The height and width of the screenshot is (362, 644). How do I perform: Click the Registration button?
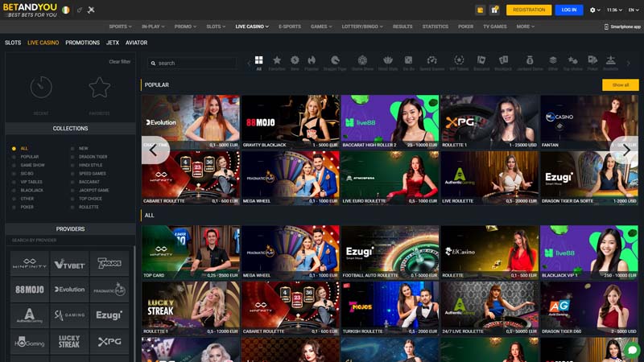[x=528, y=10]
